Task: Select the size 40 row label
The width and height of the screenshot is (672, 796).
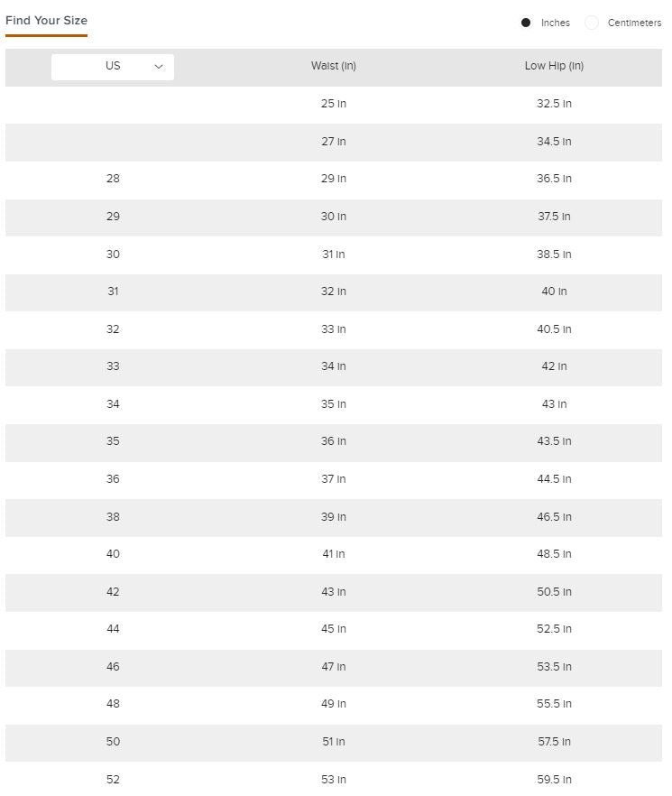Action: [113, 554]
